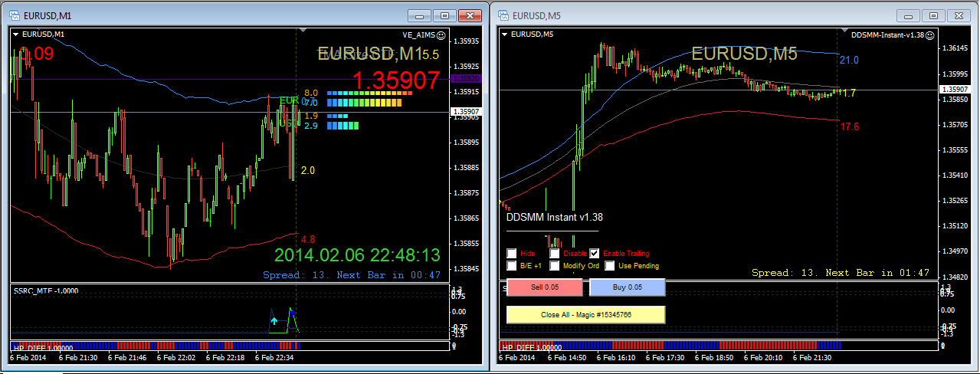This screenshot has height=374, width=980.
Task: Click the purple 1.35920 price level tag
Action: 466,78
